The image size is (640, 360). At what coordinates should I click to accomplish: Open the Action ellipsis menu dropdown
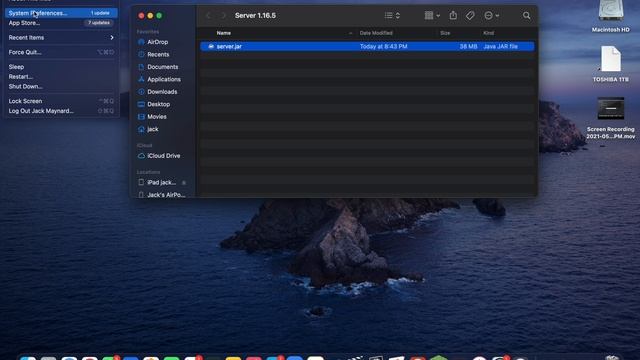pyautogui.click(x=491, y=16)
